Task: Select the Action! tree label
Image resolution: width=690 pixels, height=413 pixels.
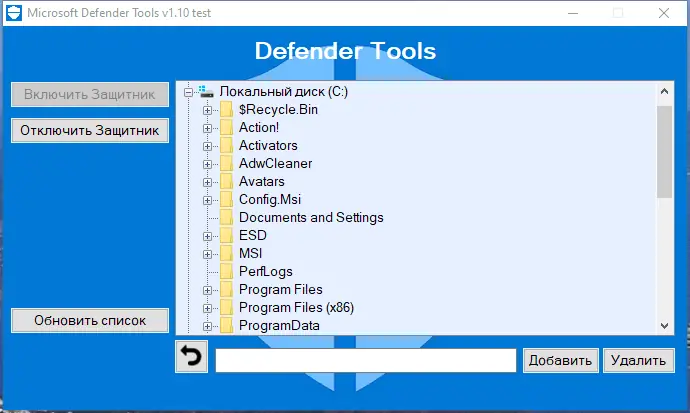Action: (x=259, y=128)
